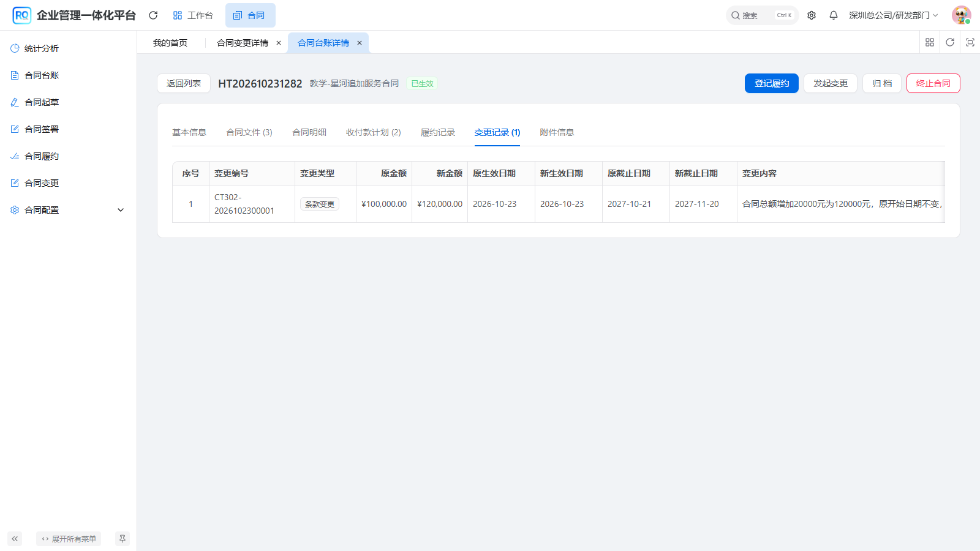Click the 条款变更 type tag
This screenshot has height=551, width=980.
point(320,204)
